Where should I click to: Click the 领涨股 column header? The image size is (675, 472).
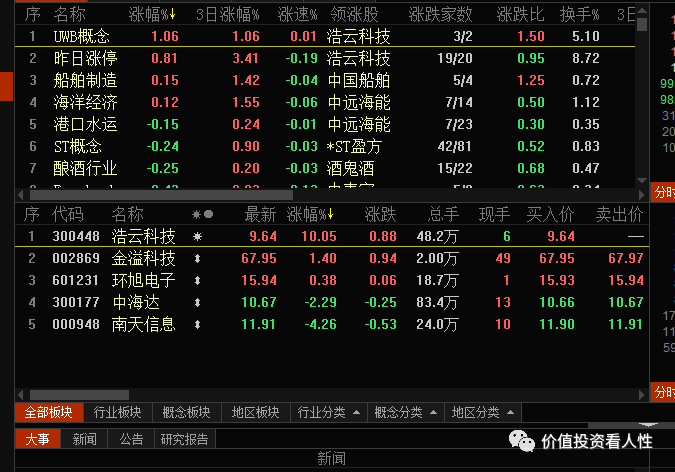[354, 15]
